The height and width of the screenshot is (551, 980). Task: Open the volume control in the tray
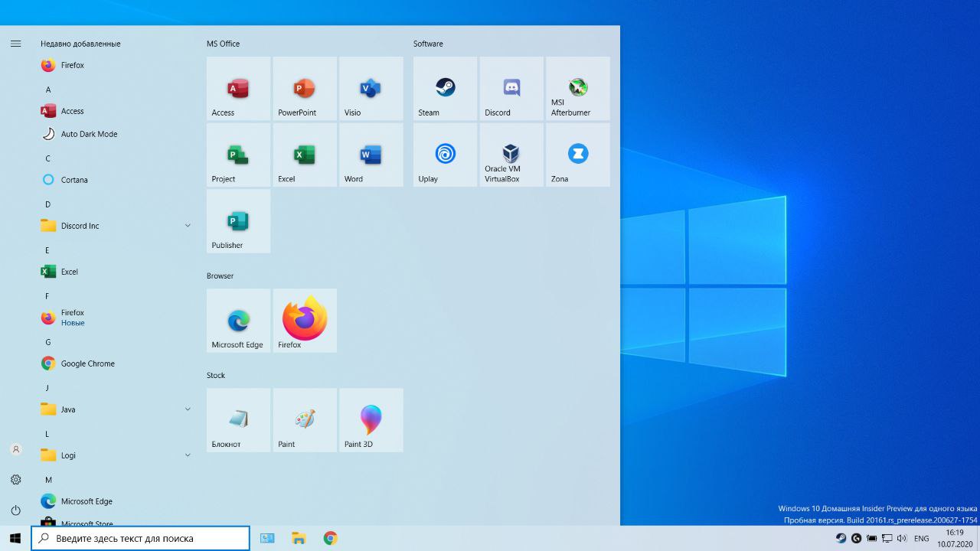[x=903, y=538]
